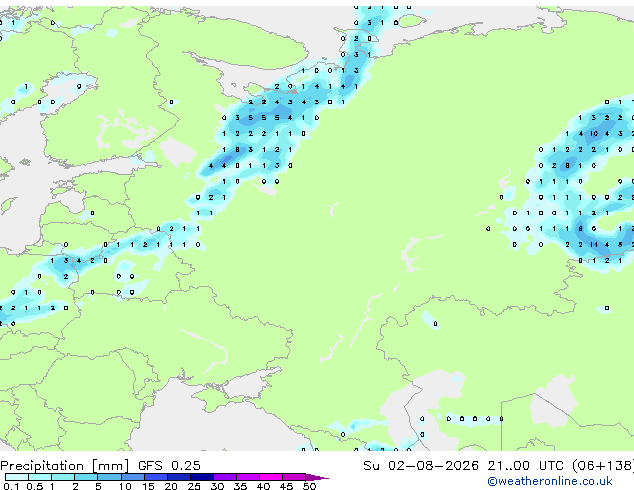This screenshot has width=634, height=490.
Task: Click the '50' legend scale label
Action: [309, 486]
